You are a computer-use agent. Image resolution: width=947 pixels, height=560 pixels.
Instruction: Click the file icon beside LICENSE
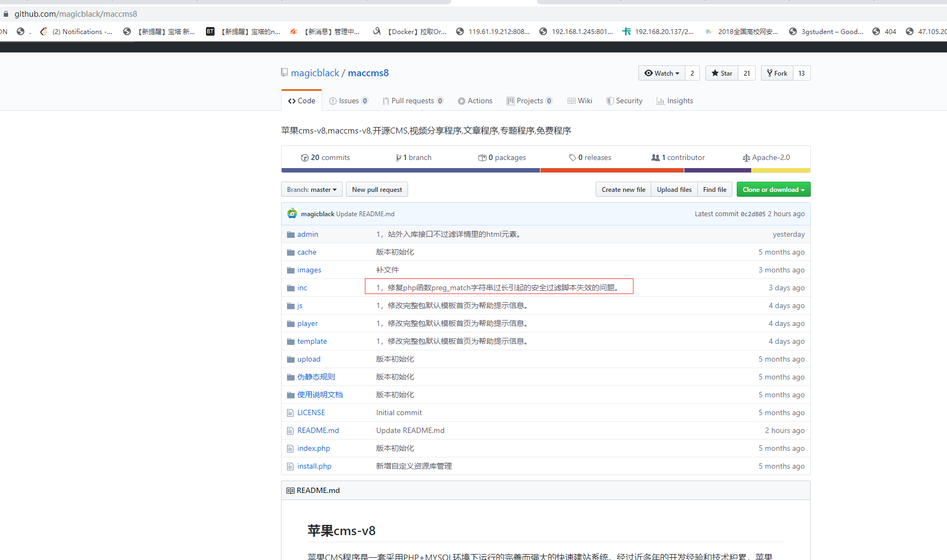click(x=290, y=413)
